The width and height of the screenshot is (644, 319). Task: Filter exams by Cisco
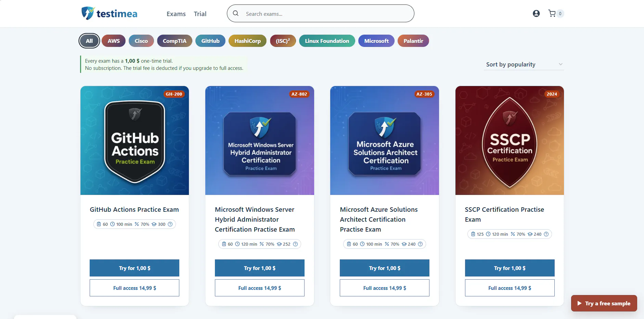pyautogui.click(x=141, y=41)
